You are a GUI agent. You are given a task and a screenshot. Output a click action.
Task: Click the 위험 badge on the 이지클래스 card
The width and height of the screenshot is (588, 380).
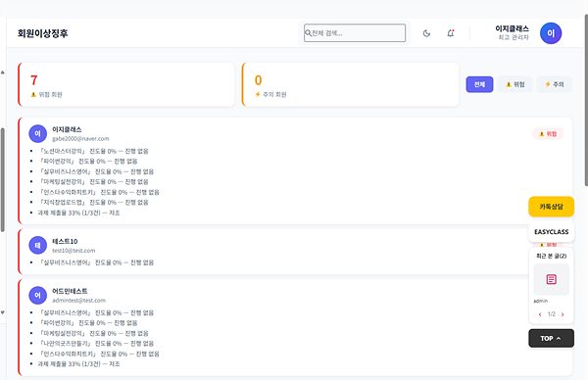(x=548, y=134)
